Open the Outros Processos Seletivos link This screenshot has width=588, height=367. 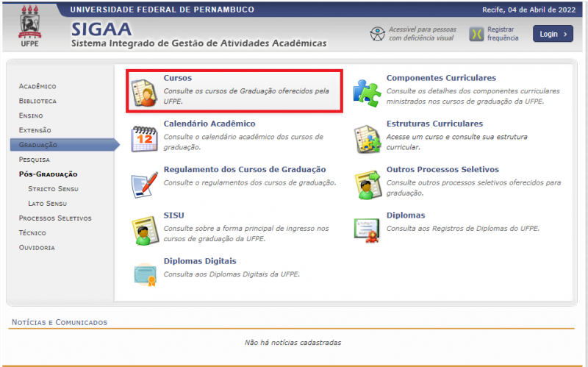coord(442,169)
